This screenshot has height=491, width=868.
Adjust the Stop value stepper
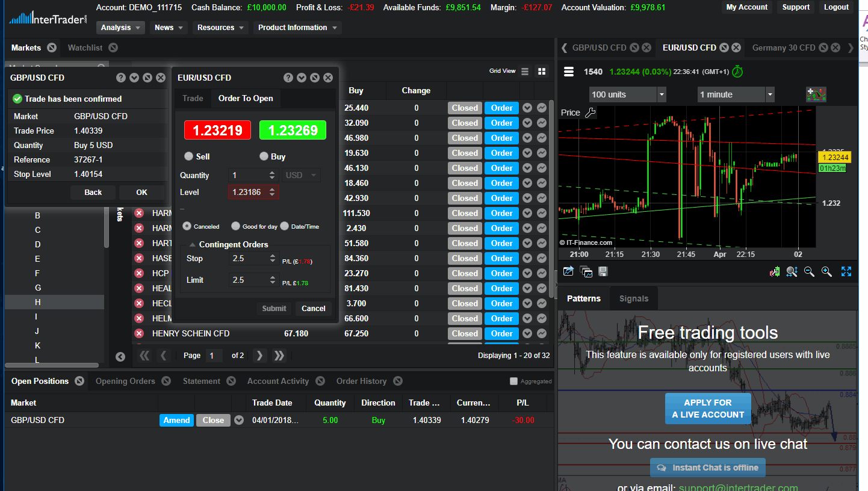[x=271, y=258]
